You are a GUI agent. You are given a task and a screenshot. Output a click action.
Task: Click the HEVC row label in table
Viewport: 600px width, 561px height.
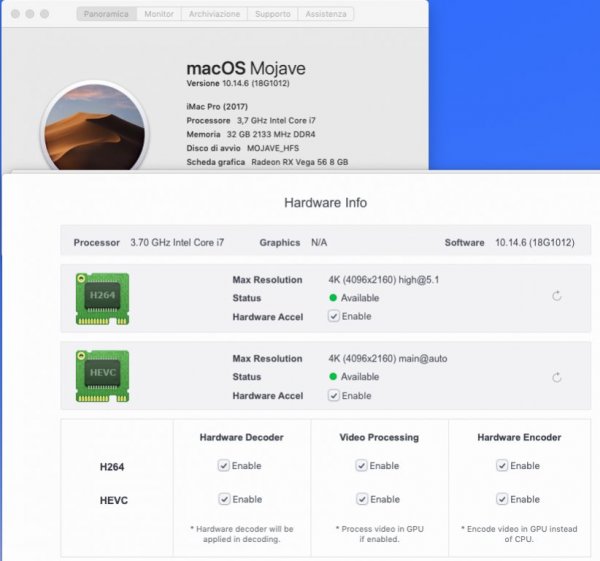point(114,501)
